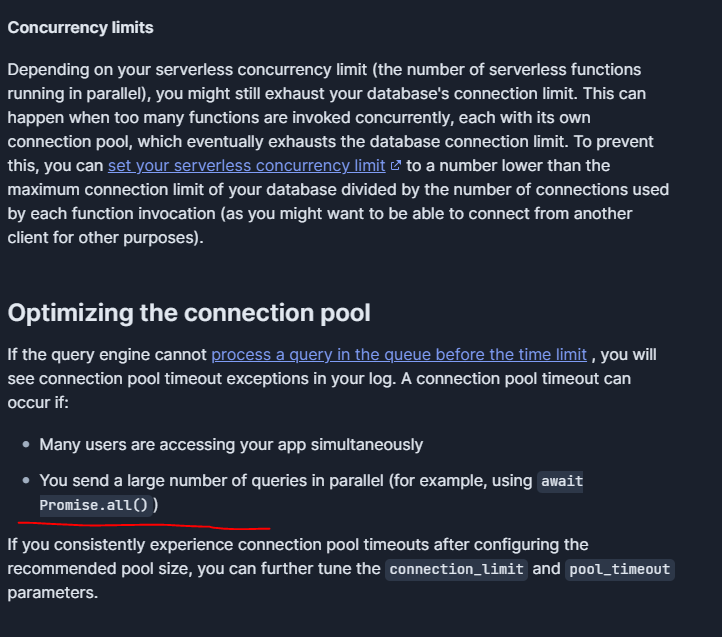This screenshot has height=637, width=722.
Task: Click the paragraph starting "Depending on your serverless"
Action: [x=338, y=153]
